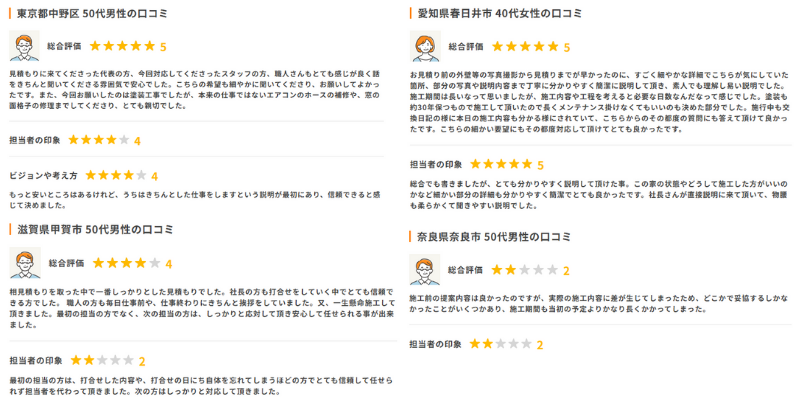The image size is (800, 400).
Task: Click the Aichi Kasugai female reviewer avatar
Action: pos(426,47)
